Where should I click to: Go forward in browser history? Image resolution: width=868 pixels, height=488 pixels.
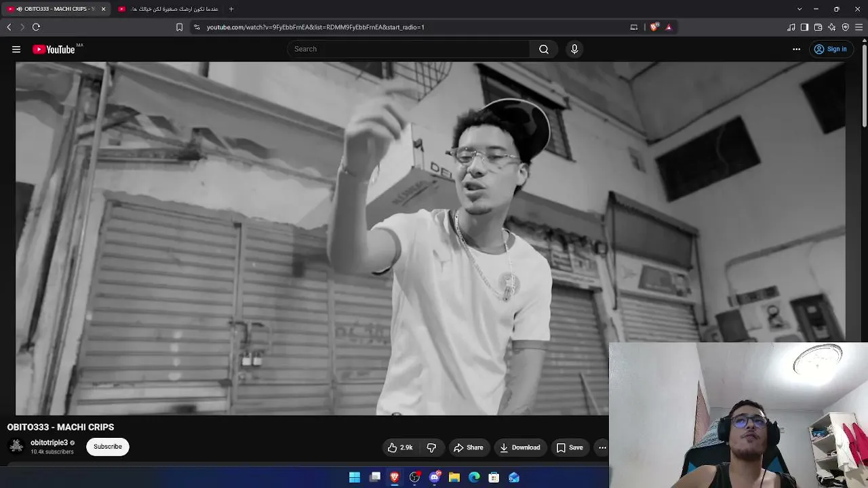point(22,27)
